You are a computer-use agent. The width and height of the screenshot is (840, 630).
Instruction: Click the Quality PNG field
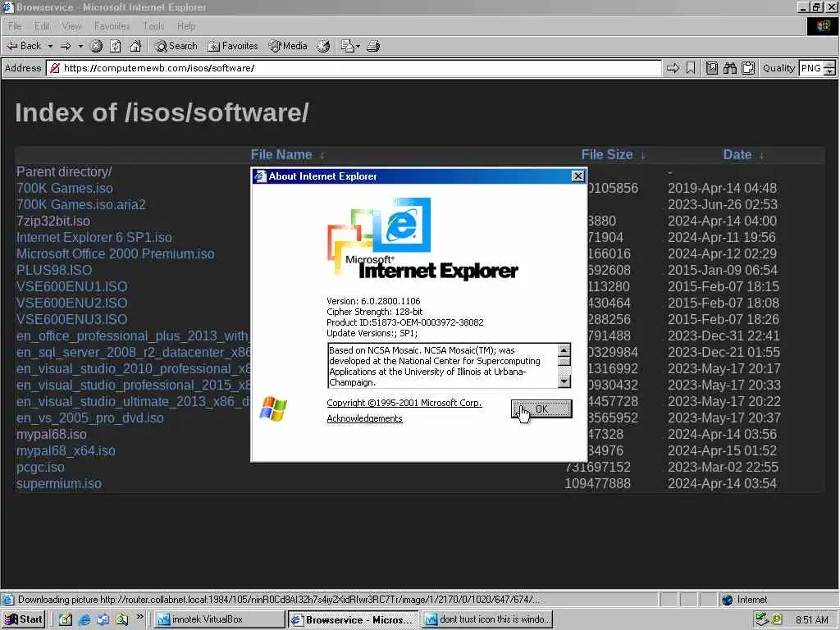pos(810,68)
